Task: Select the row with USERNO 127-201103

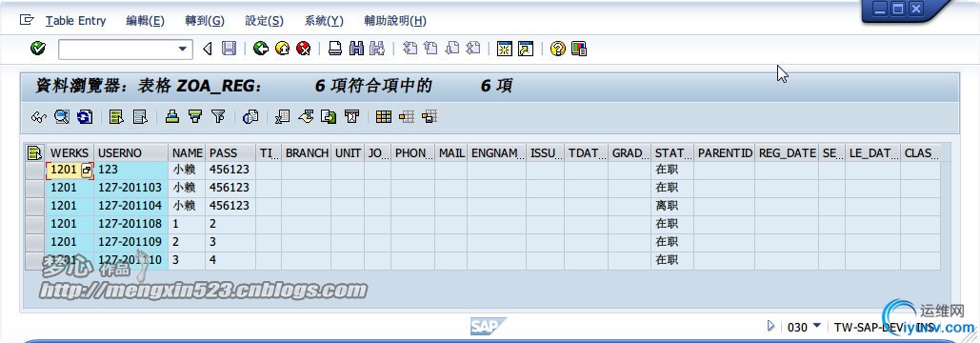Action: click(35, 188)
